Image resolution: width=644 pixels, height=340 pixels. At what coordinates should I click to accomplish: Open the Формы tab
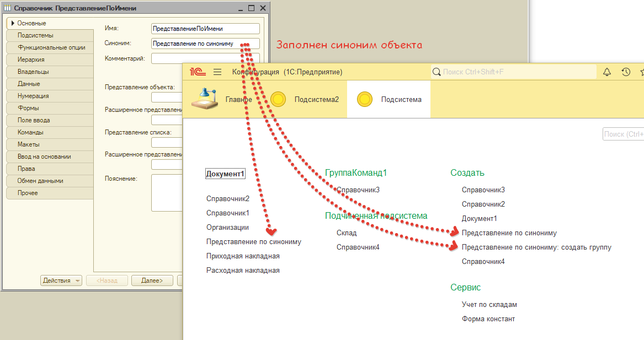coord(50,108)
